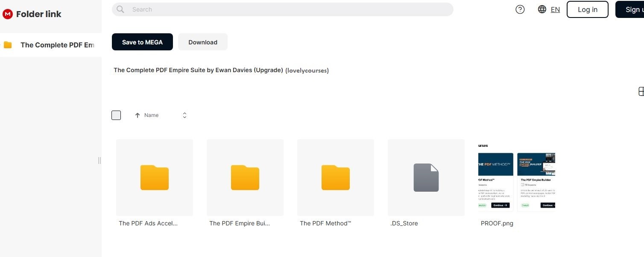Toggle the view layout icon at right edge
The height and width of the screenshot is (257, 644).
(x=641, y=91)
